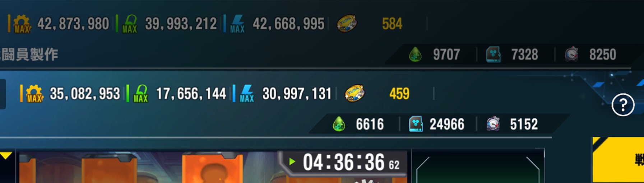
Task: Click the empty dark green production slot
Action: click(x=478, y=167)
